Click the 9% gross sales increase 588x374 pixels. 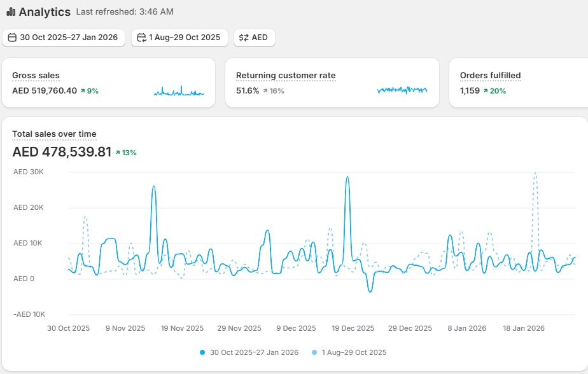(89, 91)
